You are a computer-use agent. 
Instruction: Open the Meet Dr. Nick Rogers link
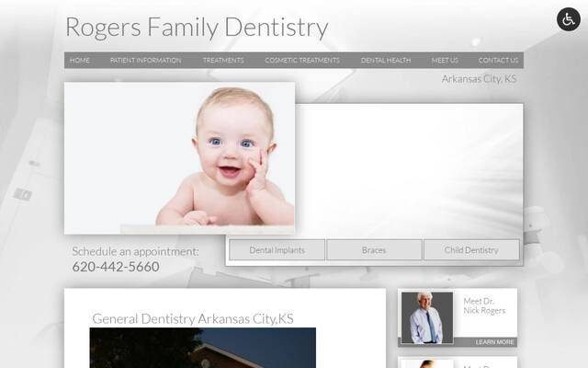click(x=484, y=305)
